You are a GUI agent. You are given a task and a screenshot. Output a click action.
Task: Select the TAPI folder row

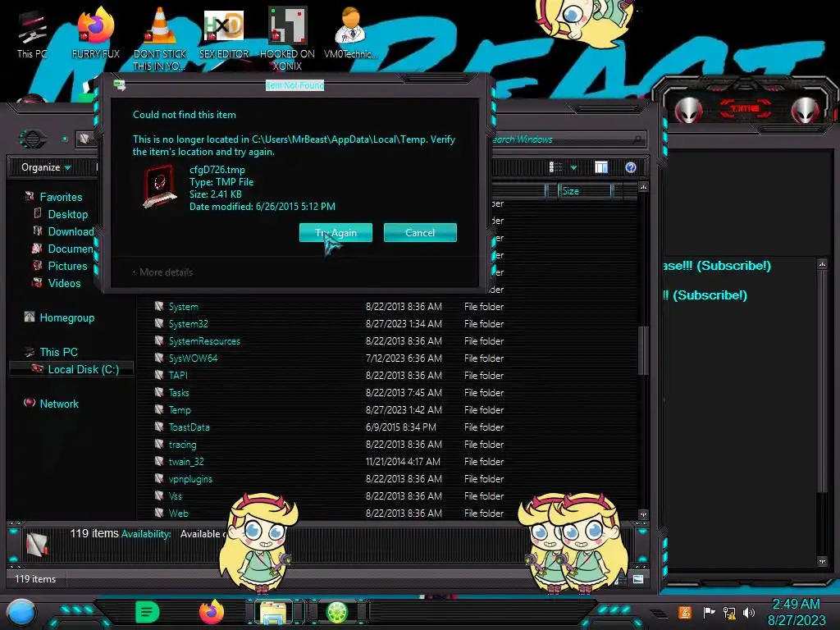[x=387, y=375]
